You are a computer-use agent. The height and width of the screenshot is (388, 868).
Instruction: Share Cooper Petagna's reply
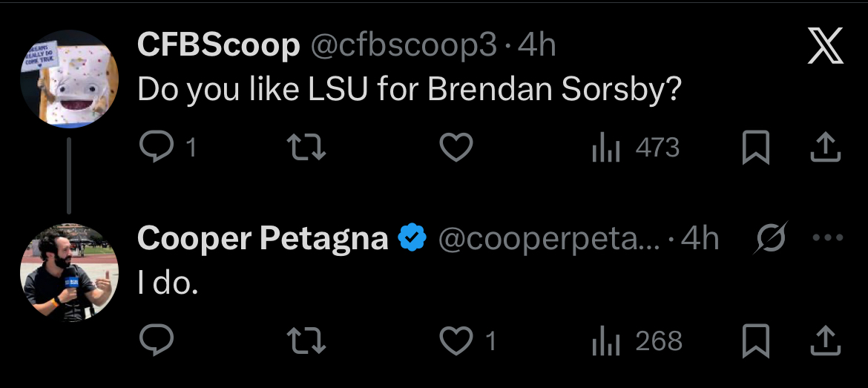pyautogui.click(x=826, y=341)
